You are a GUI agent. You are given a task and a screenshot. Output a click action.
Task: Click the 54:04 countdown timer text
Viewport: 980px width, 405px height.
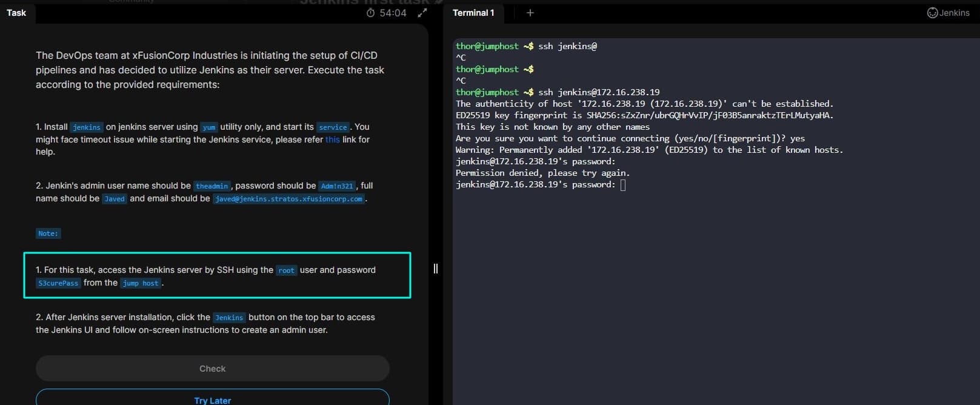click(393, 13)
